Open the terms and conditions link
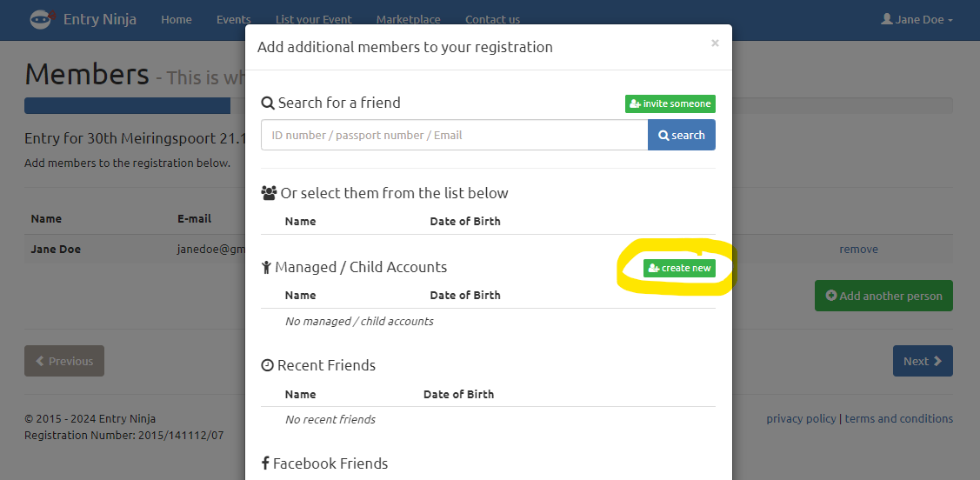Viewport: 980px width, 480px height. click(x=898, y=418)
